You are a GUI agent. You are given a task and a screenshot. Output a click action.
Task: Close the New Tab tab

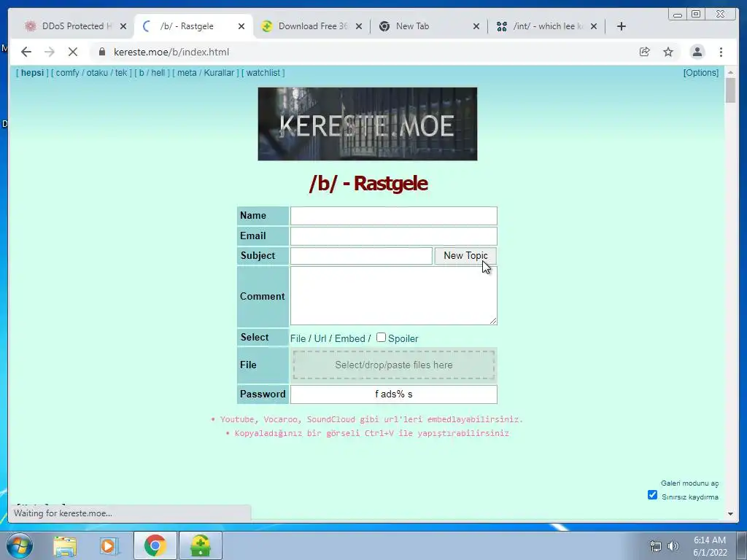point(476,26)
